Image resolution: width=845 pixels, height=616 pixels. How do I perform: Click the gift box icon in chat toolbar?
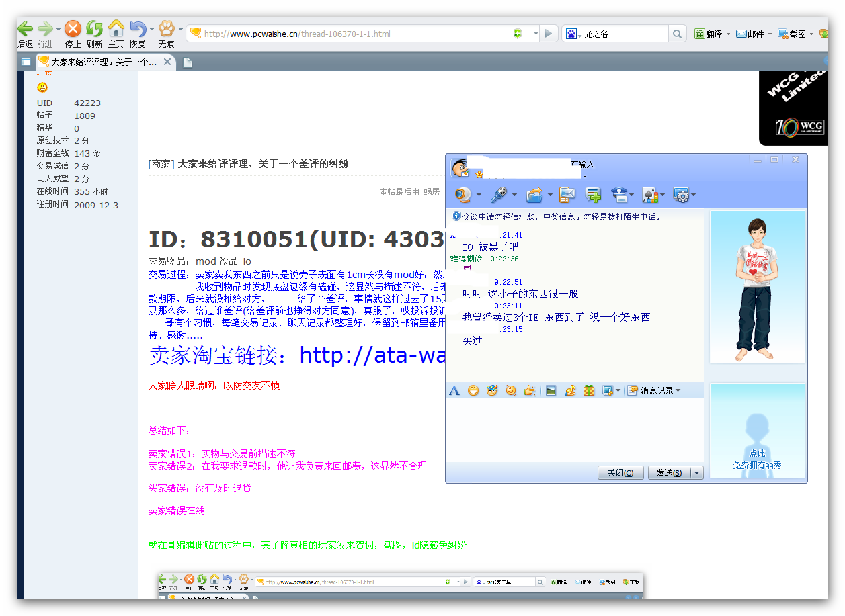[x=589, y=390]
